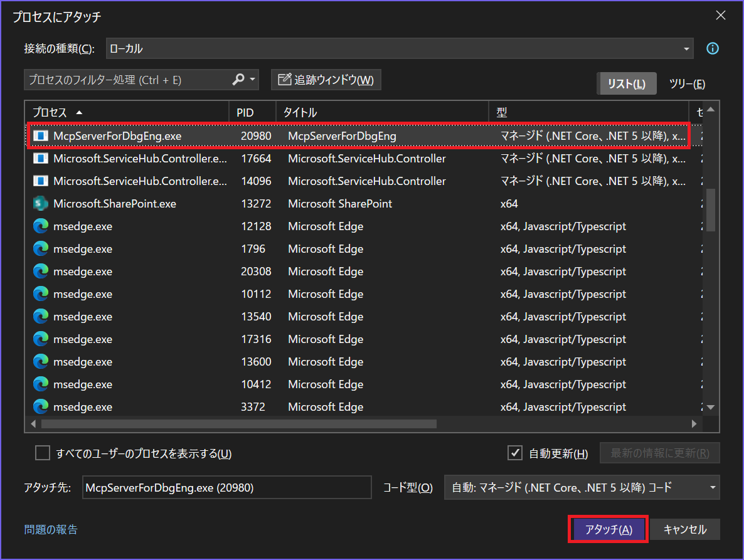The width and height of the screenshot is (744, 560).
Task: Select the McpServerForDbgEng.exe row name
Action: (x=117, y=136)
